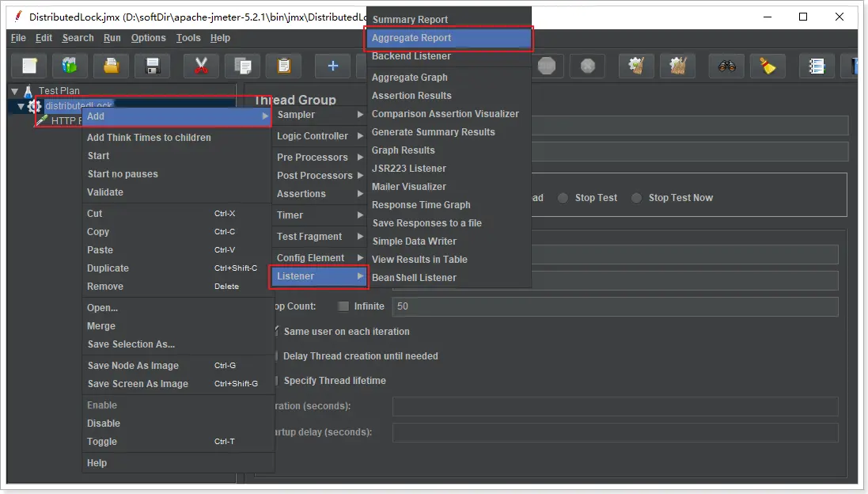The height and width of the screenshot is (494, 868).
Task: Click the Shutdown toolbar icon
Action: click(x=587, y=66)
